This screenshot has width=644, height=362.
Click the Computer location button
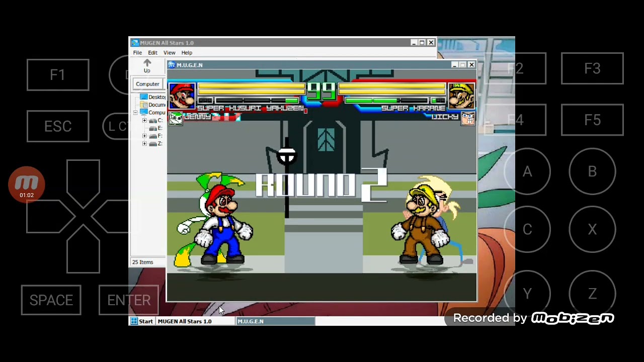click(x=147, y=84)
